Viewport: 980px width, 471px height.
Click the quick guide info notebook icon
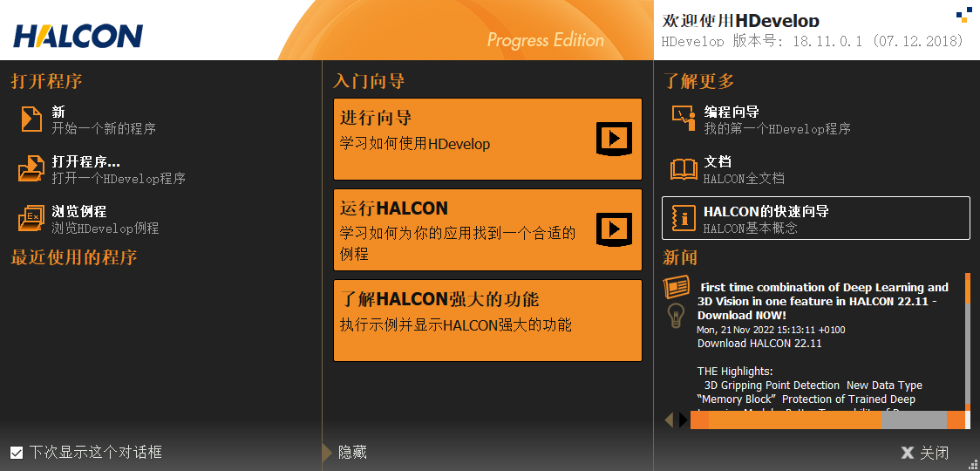coord(684,218)
